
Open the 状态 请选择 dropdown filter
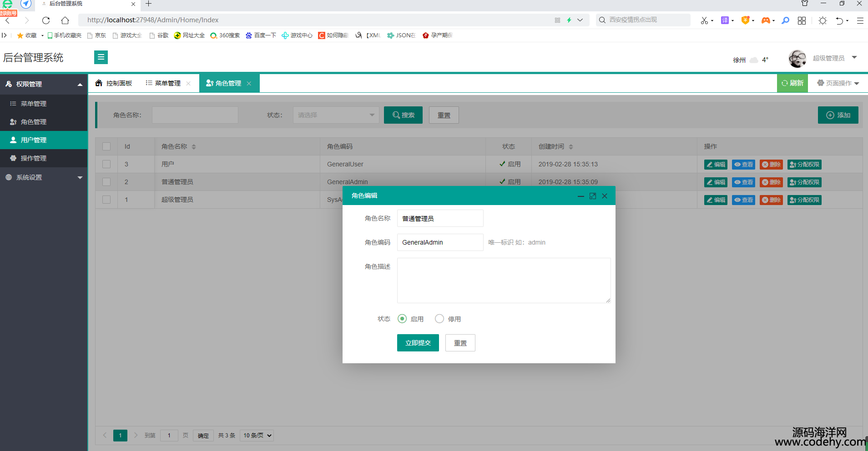click(336, 115)
